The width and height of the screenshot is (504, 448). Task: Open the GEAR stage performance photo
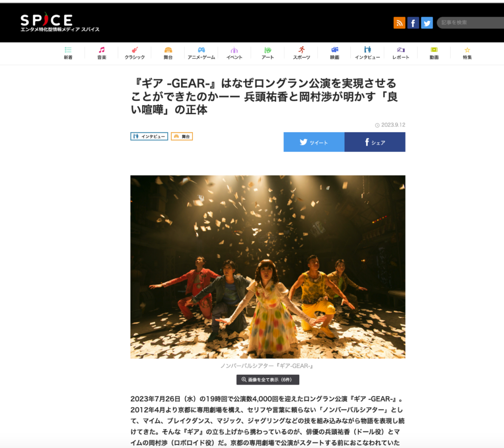click(268, 267)
